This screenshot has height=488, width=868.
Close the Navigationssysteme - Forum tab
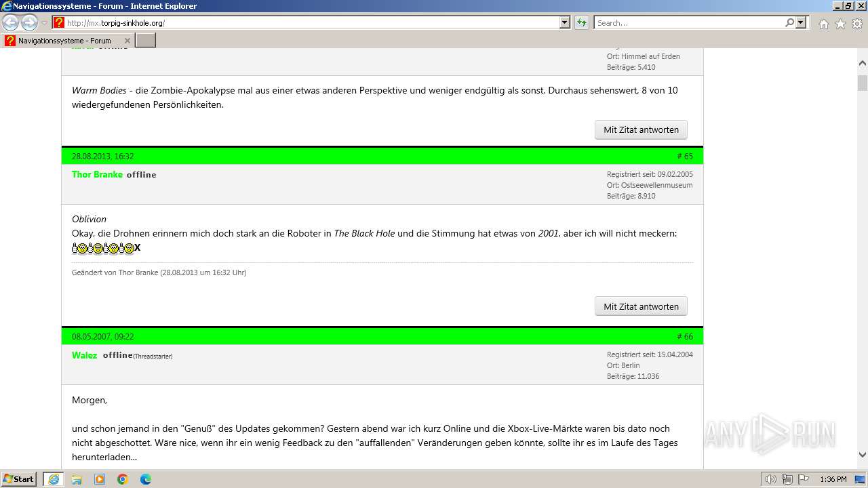point(127,41)
